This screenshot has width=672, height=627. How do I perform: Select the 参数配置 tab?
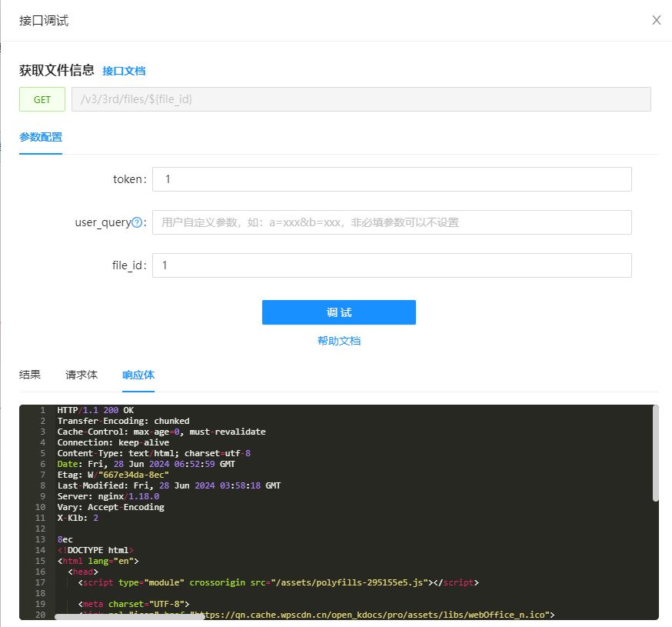point(41,137)
